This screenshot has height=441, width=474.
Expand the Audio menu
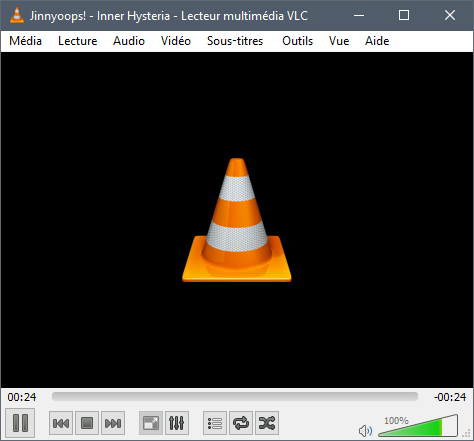[129, 41]
